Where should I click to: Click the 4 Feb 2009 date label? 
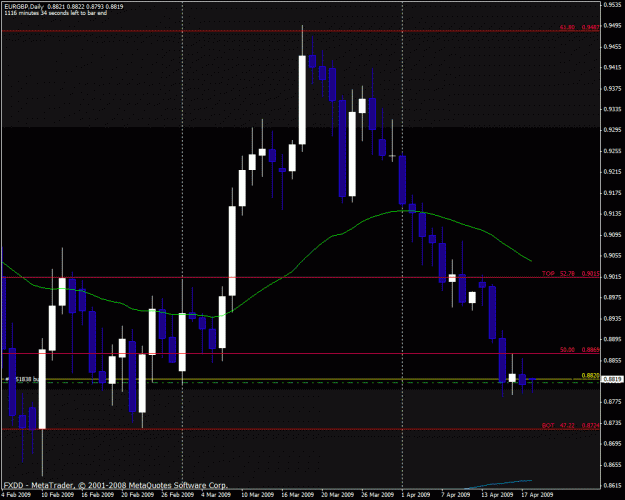[x=16, y=495]
